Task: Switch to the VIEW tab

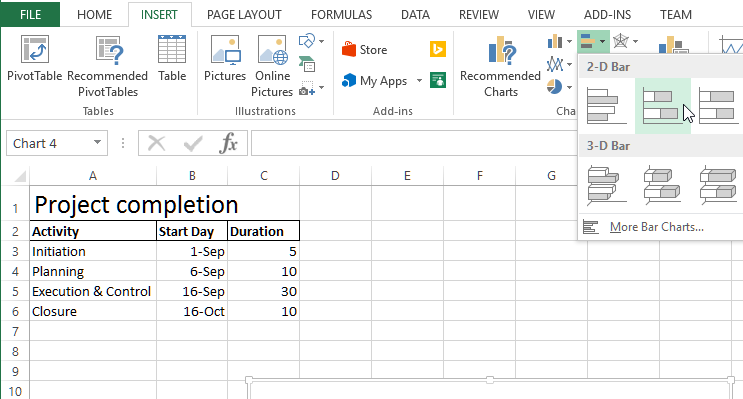Action: click(541, 15)
